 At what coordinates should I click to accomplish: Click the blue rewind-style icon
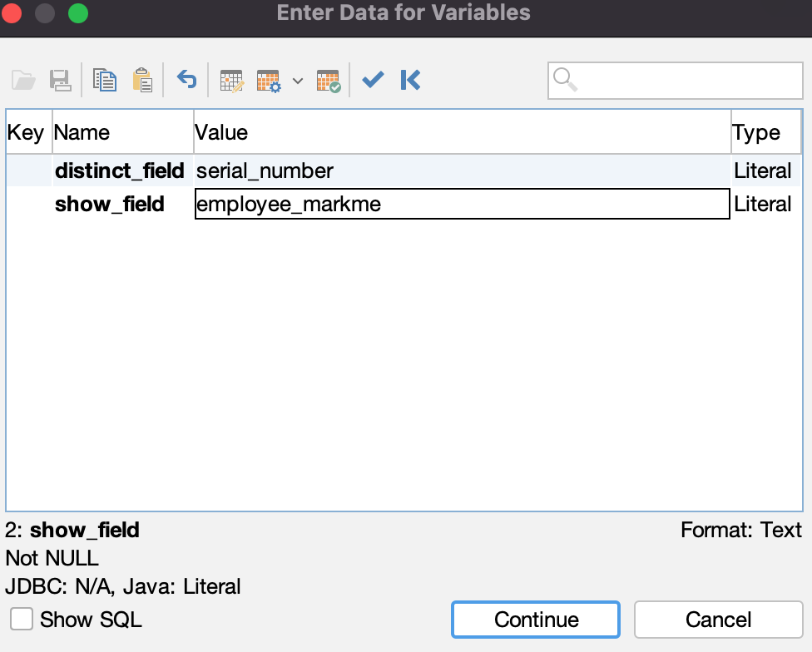410,80
